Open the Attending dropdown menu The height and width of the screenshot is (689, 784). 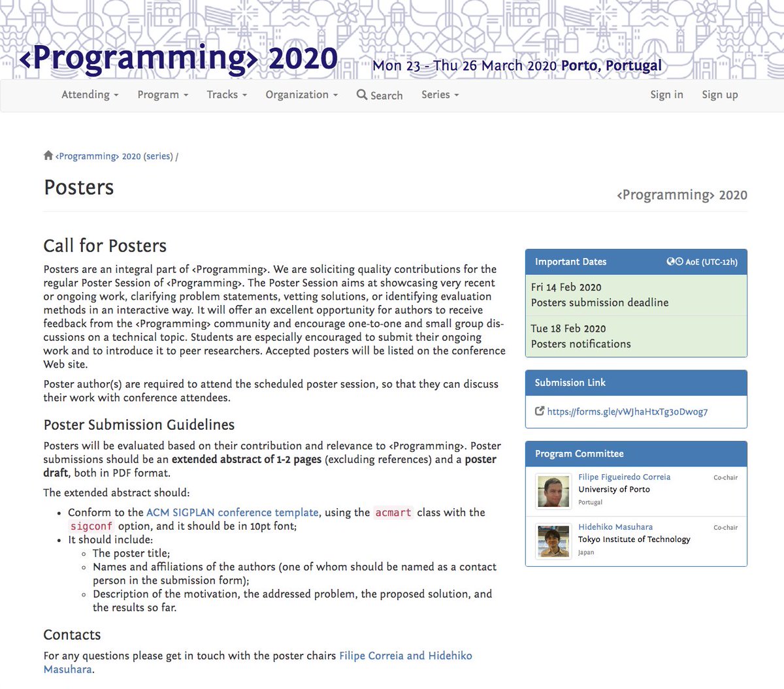90,95
